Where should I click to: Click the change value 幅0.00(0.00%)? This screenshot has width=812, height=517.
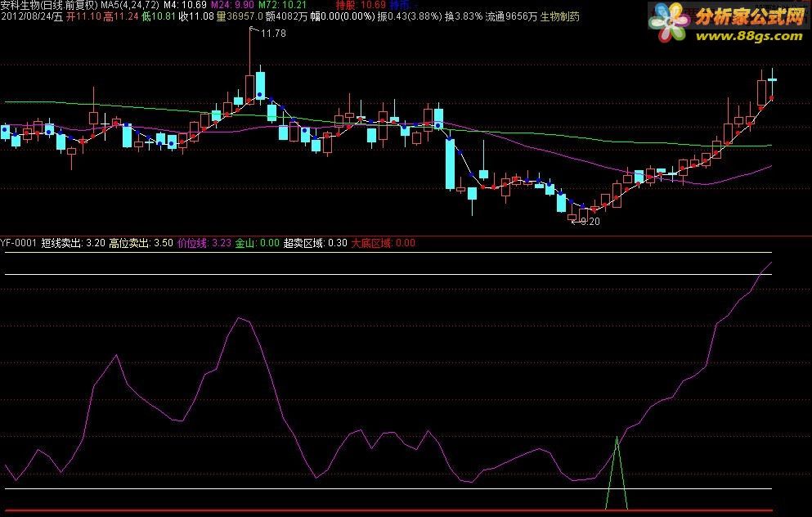343,16
